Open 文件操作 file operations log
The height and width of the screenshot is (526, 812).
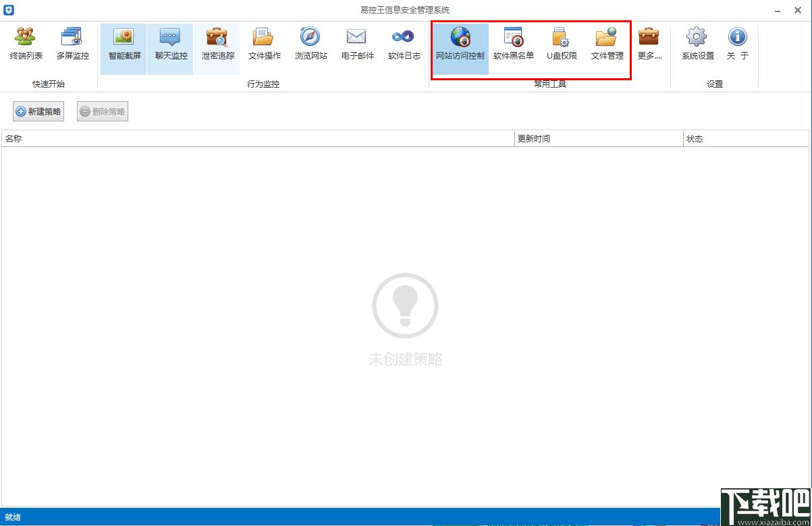pos(264,45)
